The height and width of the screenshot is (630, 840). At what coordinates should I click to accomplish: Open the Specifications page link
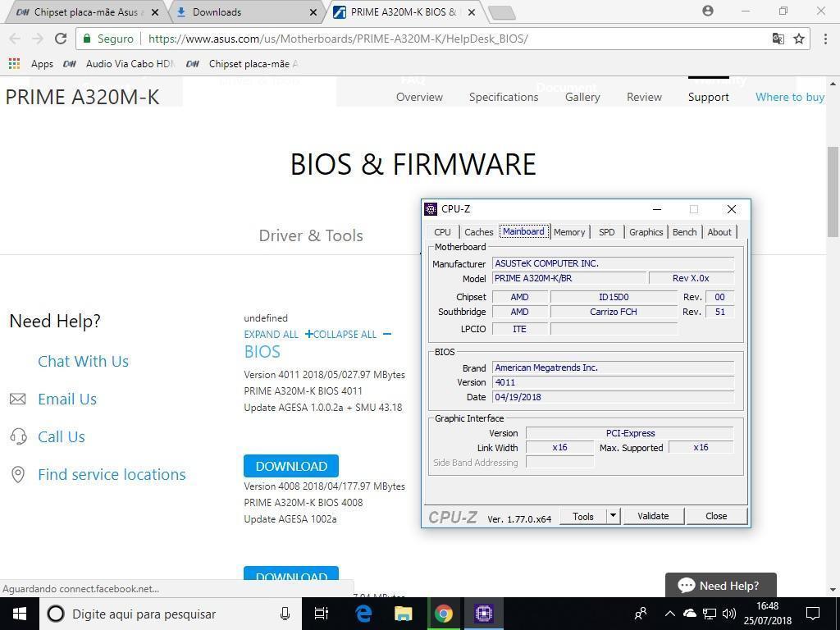pyautogui.click(x=504, y=97)
